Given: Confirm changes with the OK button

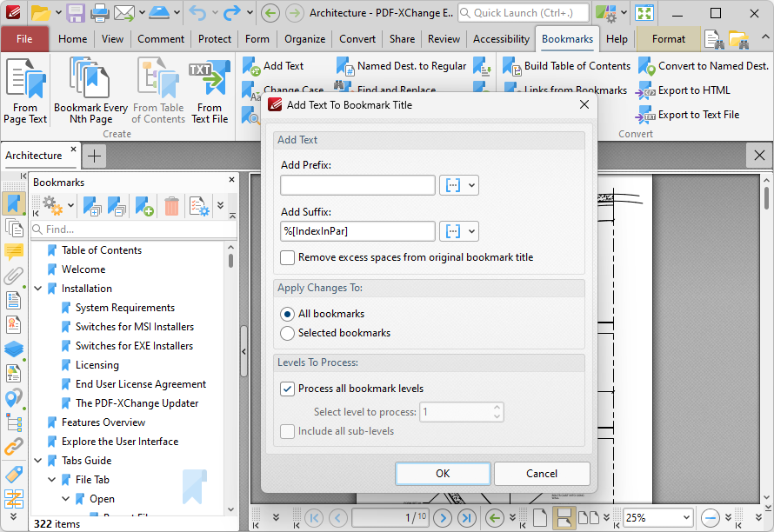Looking at the screenshot, I should click(442, 474).
